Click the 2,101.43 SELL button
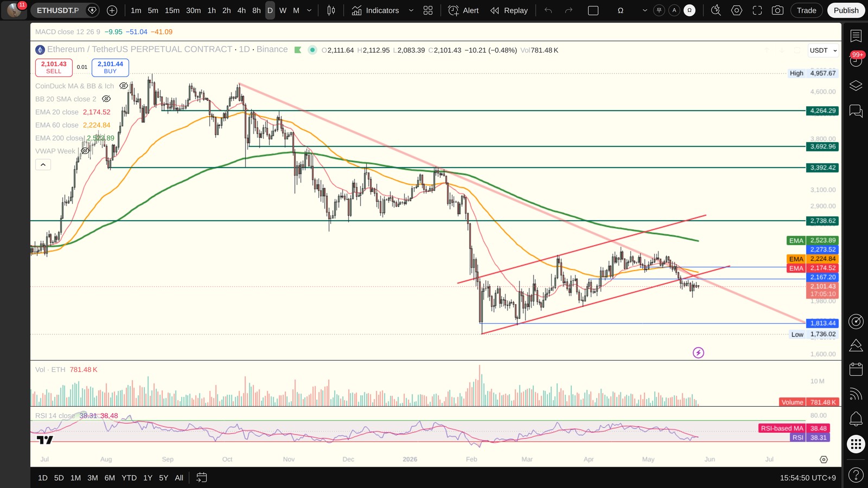Image resolution: width=868 pixels, height=488 pixels. 54,67
